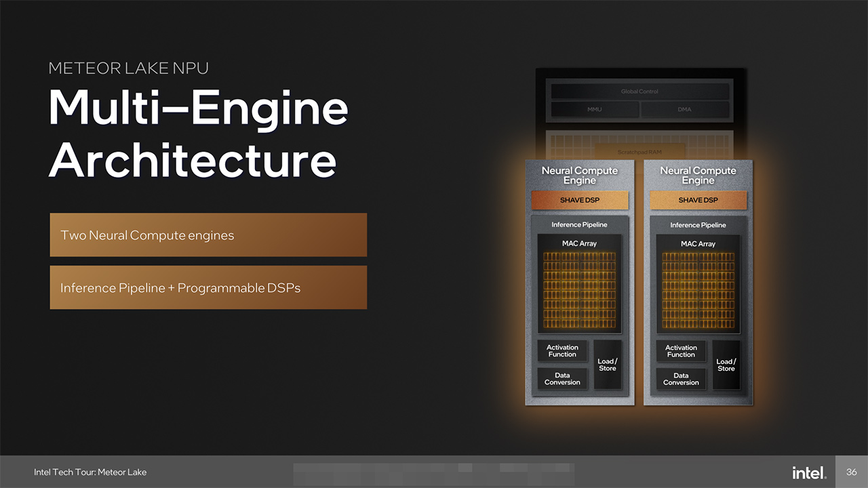The width and height of the screenshot is (868, 488).
Task: Select the "Two Neural Compute engines" box
Action: [x=208, y=235]
